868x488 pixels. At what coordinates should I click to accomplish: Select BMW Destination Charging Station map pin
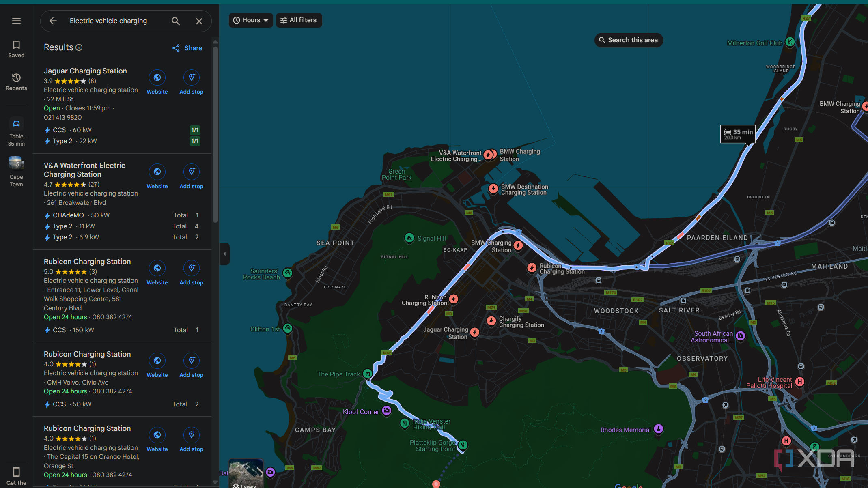[x=493, y=189]
